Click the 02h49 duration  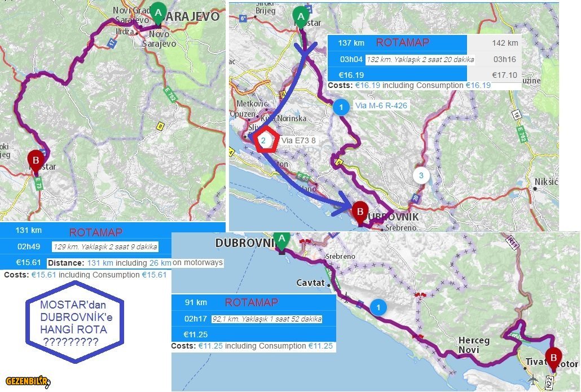(x=29, y=246)
